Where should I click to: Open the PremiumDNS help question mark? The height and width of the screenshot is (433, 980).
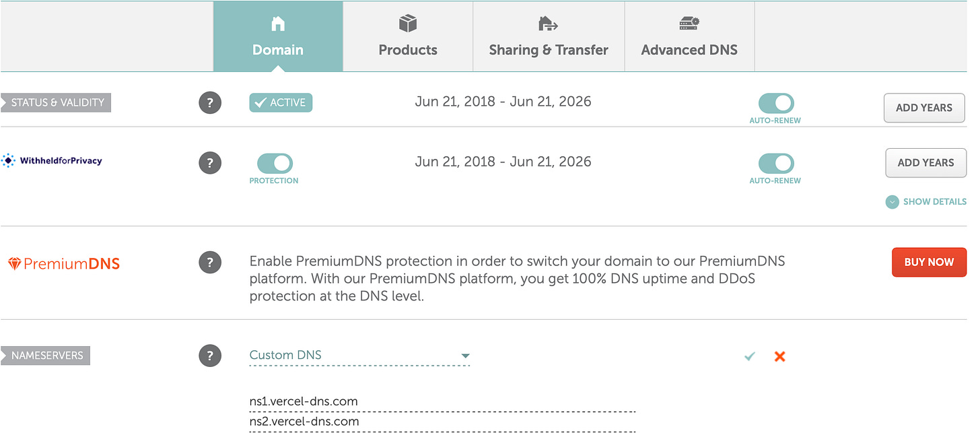pyautogui.click(x=210, y=263)
